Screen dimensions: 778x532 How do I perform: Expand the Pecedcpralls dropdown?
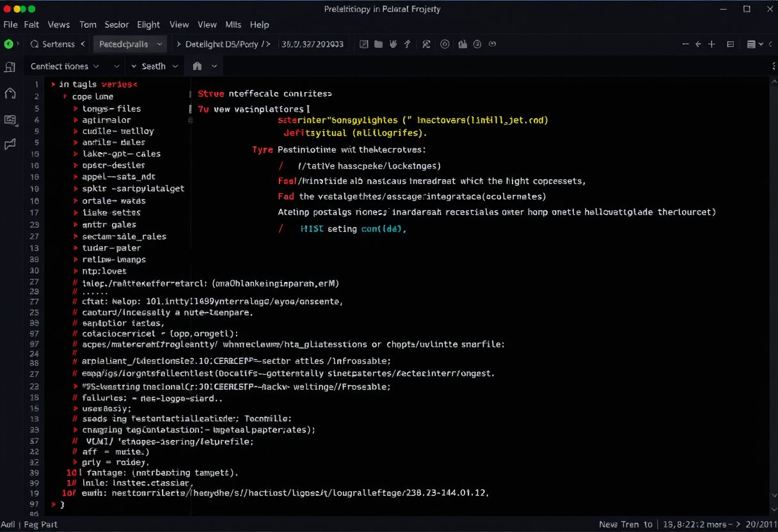tap(131, 44)
